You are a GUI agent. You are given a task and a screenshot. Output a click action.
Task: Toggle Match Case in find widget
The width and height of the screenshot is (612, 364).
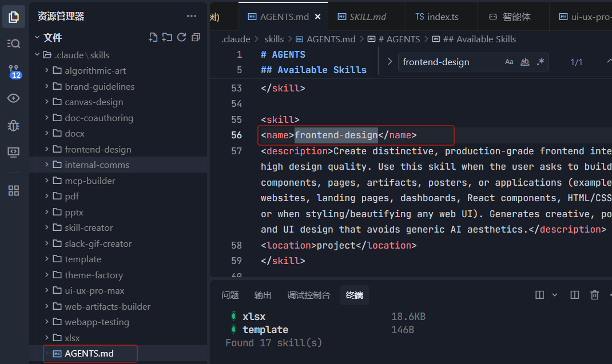509,62
